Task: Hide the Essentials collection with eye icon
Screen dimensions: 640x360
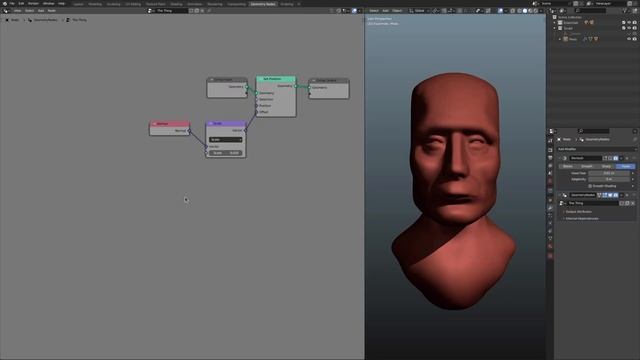Action: (629, 22)
